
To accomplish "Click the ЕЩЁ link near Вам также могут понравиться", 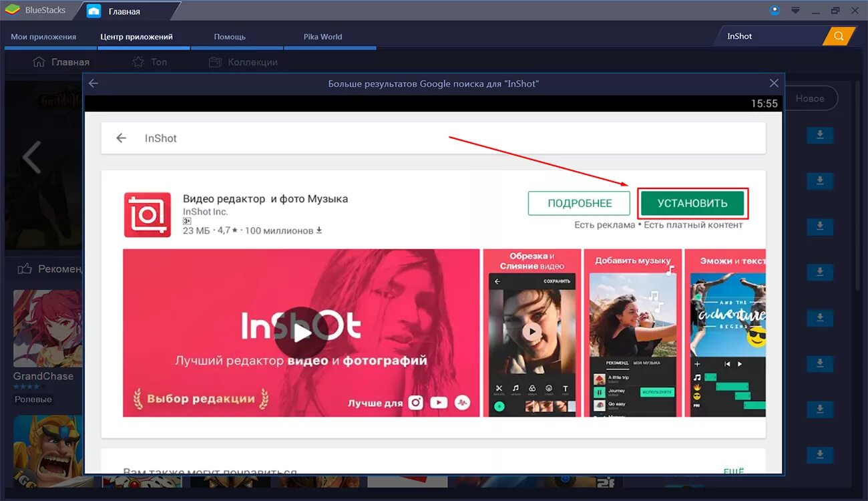I will [x=734, y=472].
